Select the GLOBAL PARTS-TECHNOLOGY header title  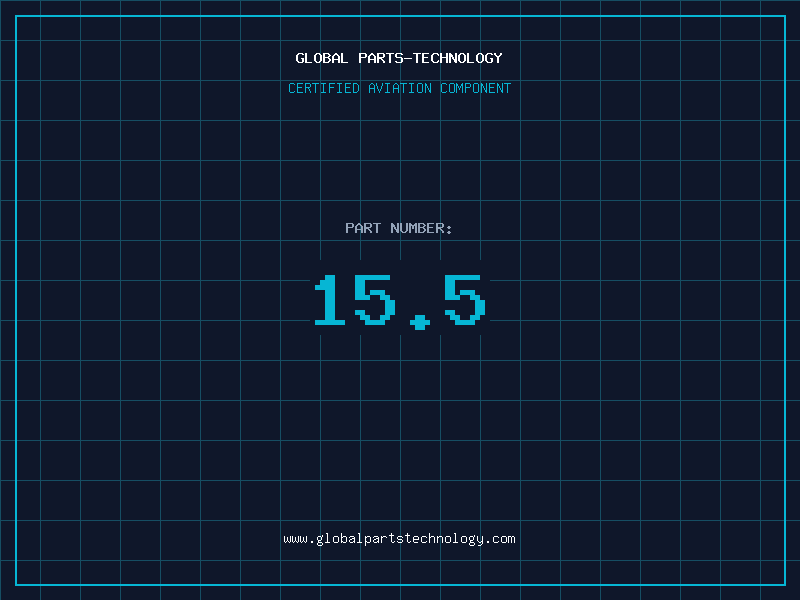coord(399,58)
